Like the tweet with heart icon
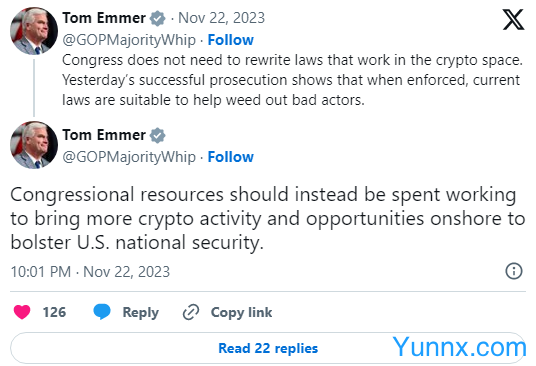The height and width of the screenshot is (366, 536). click(x=22, y=312)
